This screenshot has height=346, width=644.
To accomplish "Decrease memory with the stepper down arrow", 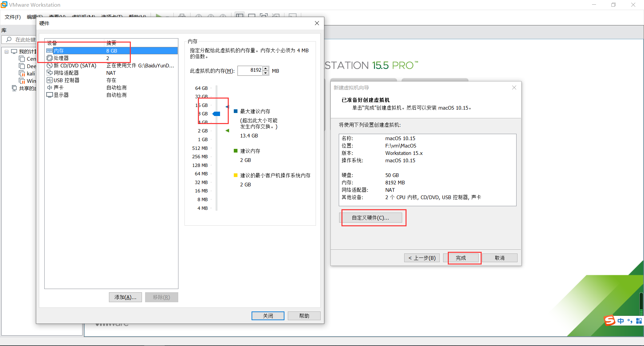I will coord(266,73).
